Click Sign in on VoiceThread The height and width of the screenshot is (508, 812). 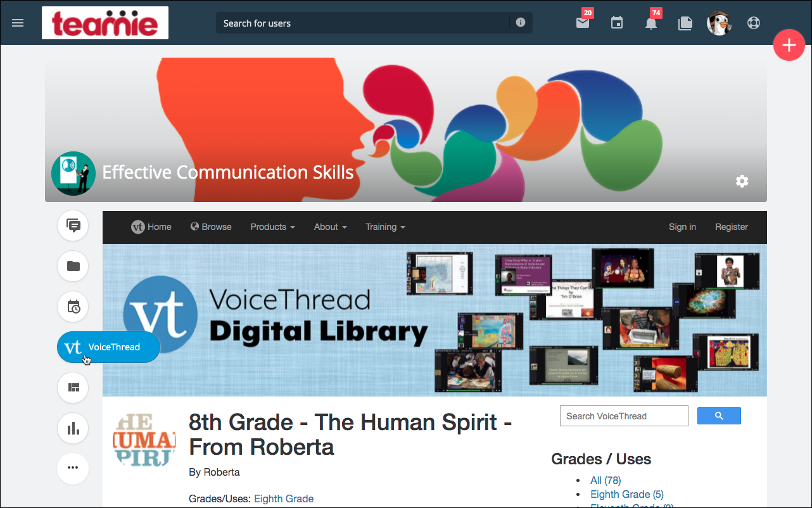click(x=682, y=227)
